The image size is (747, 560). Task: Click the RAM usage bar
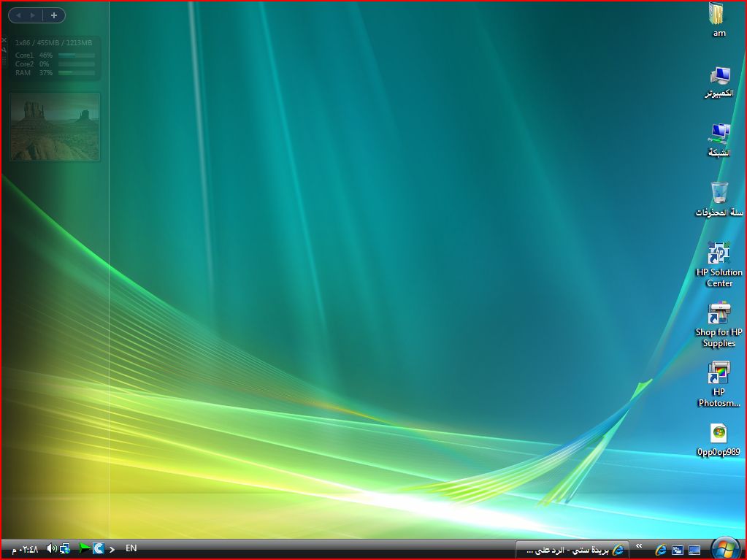click(76, 73)
